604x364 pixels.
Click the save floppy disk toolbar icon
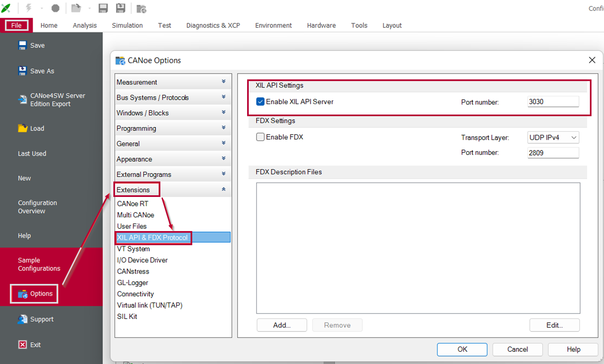(103, 8)
